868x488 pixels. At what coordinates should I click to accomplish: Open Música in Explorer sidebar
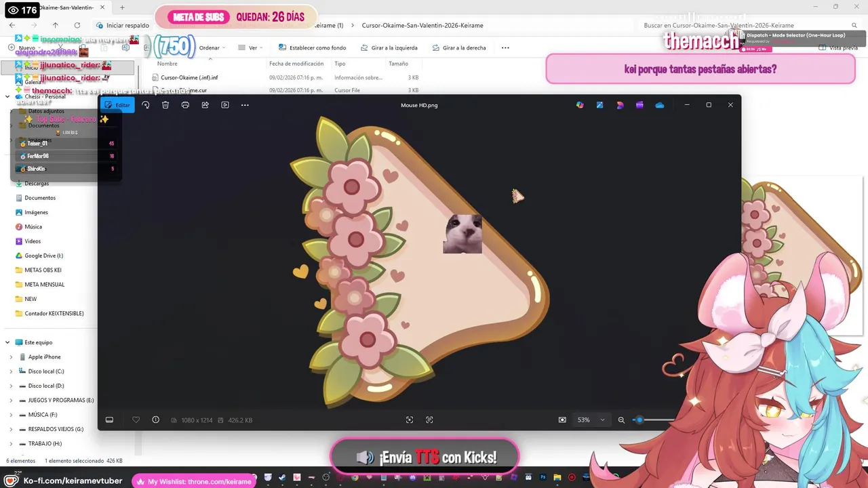33,227
